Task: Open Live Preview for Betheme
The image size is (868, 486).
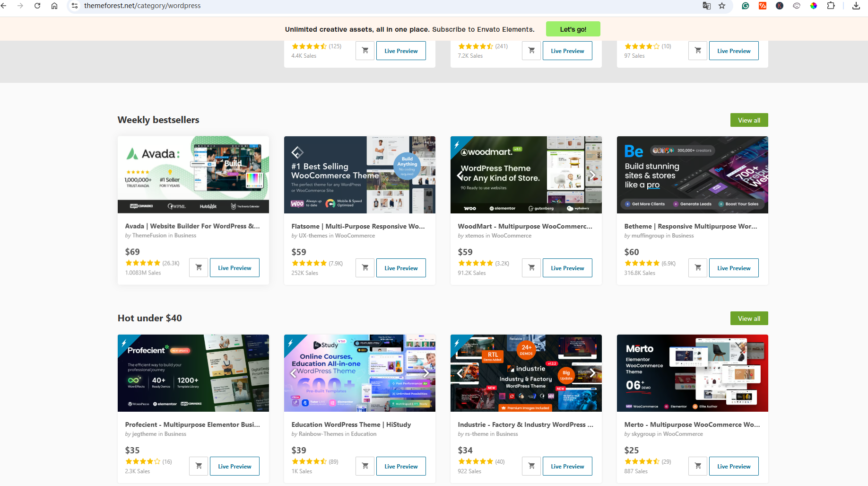Action: (734, 268)
